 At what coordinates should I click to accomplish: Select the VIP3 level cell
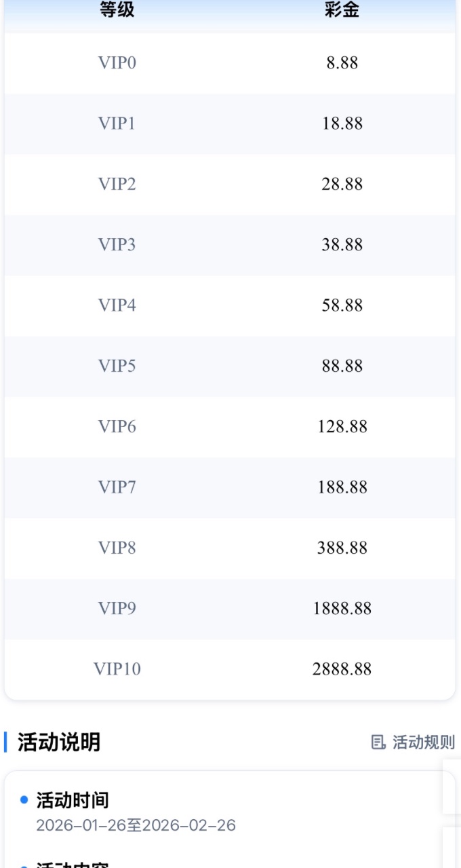(117, 244)
